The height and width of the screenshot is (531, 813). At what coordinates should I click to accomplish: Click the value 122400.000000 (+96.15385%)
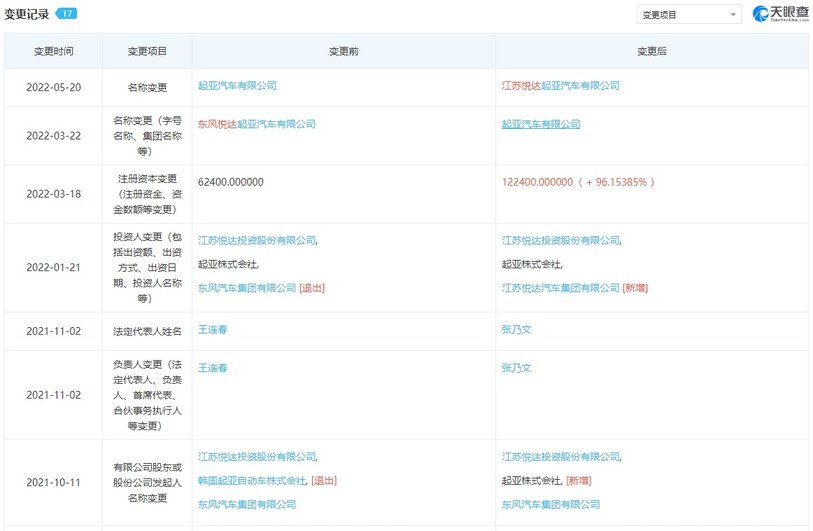[x=578, y=182]
